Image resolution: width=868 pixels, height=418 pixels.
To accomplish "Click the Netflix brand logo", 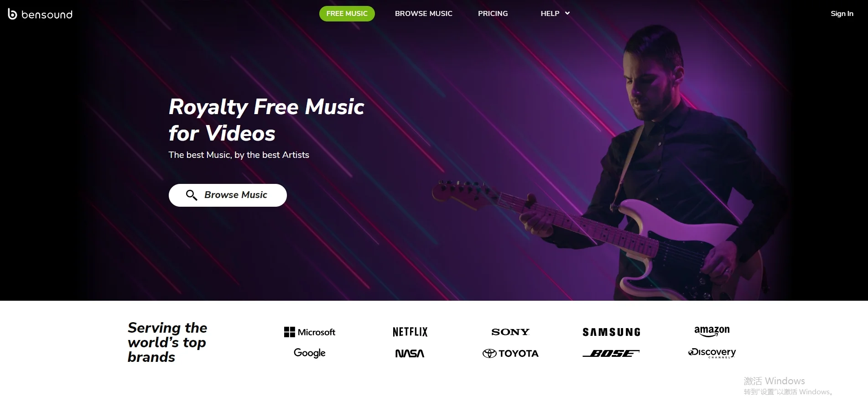I will click(410, 332).
